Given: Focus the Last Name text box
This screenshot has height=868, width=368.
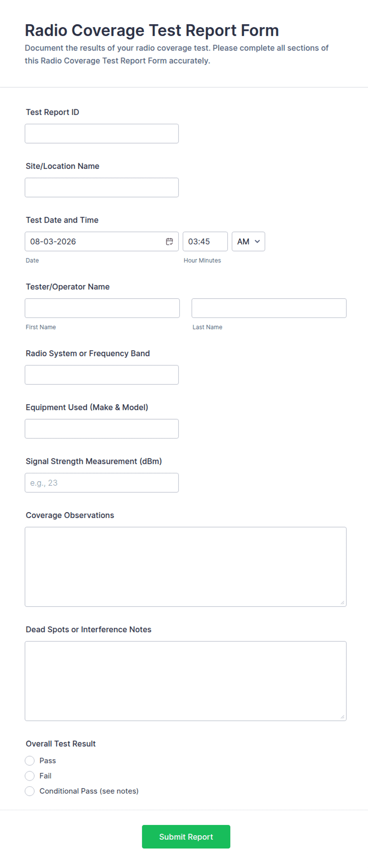Looking at the screenshot, I should pyautogui.click(x=269, y=308).
